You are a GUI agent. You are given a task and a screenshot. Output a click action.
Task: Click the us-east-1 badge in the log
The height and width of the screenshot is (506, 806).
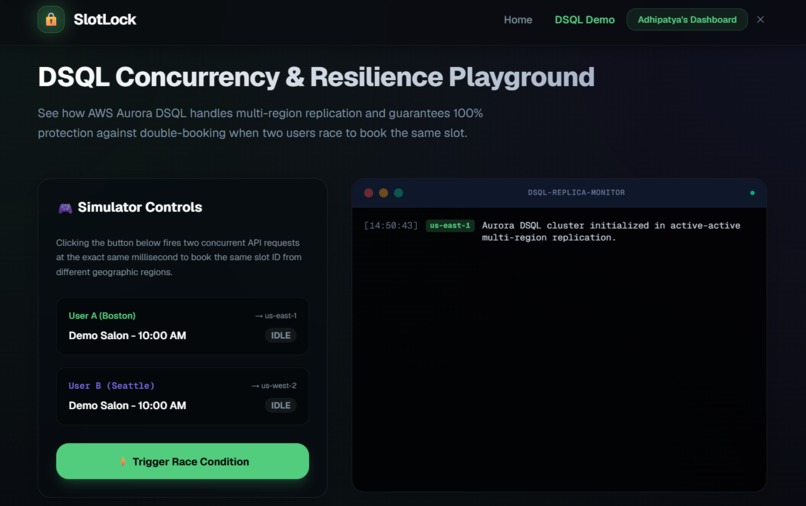click(x=450, y=225)
